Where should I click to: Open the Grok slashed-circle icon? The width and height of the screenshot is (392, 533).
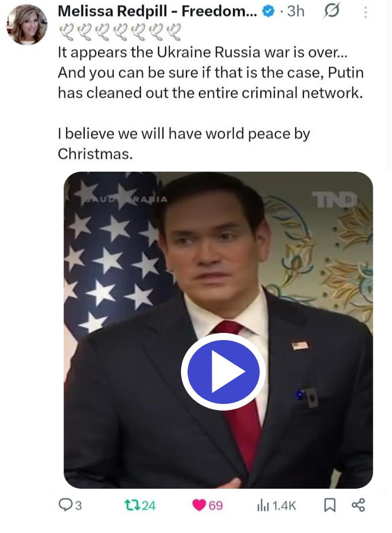(331, 11)
